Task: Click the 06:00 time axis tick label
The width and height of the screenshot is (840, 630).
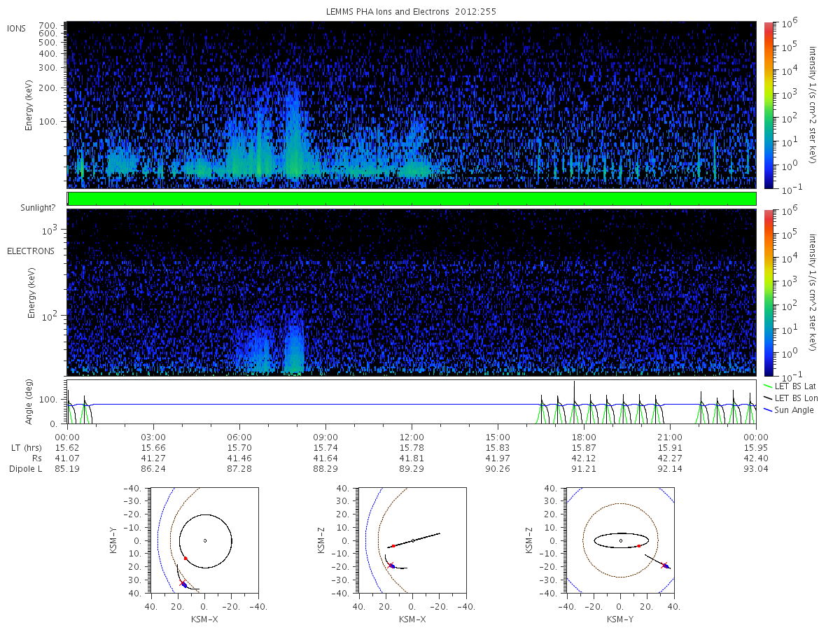Action: tap(239, 437)
